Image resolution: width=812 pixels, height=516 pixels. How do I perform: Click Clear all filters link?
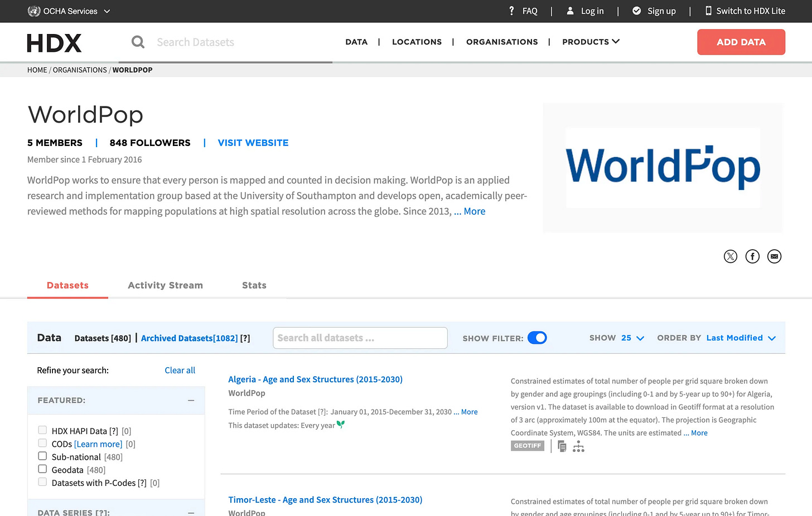(180, 370)
